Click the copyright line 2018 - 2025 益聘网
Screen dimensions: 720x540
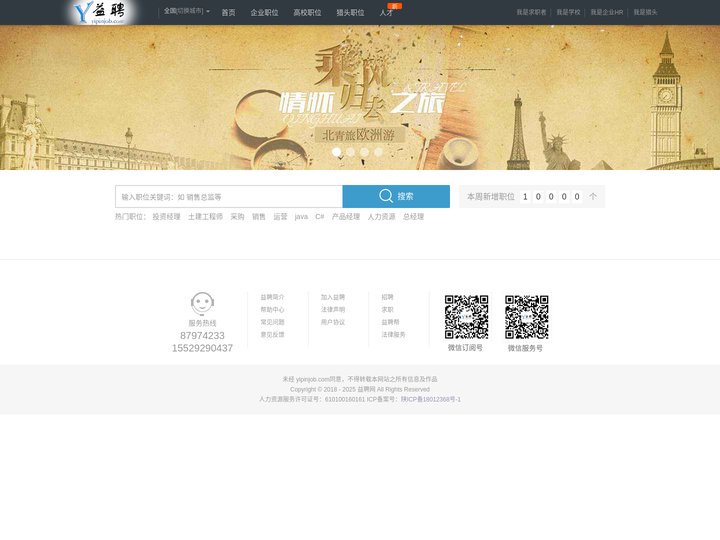[360, 389]
